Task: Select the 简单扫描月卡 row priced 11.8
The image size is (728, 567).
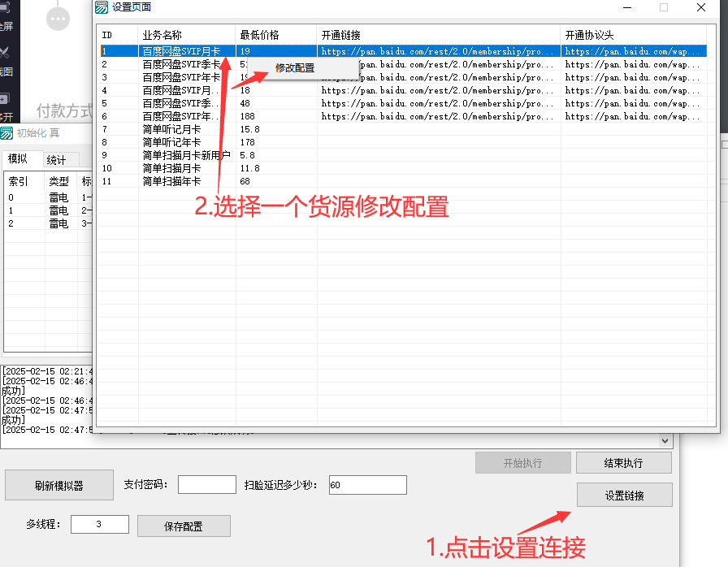Action: [404, 168]
